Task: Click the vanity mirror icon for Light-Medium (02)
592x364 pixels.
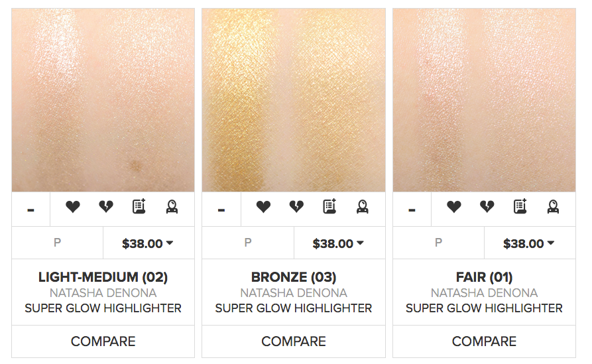Action: 172,208
